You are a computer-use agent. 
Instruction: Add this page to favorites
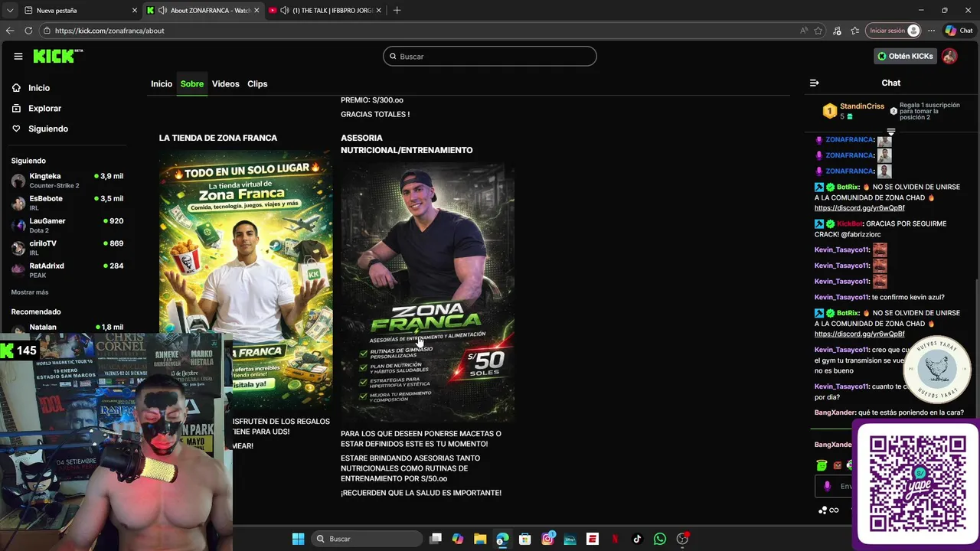pyautogui.click(x=818, y=31)
